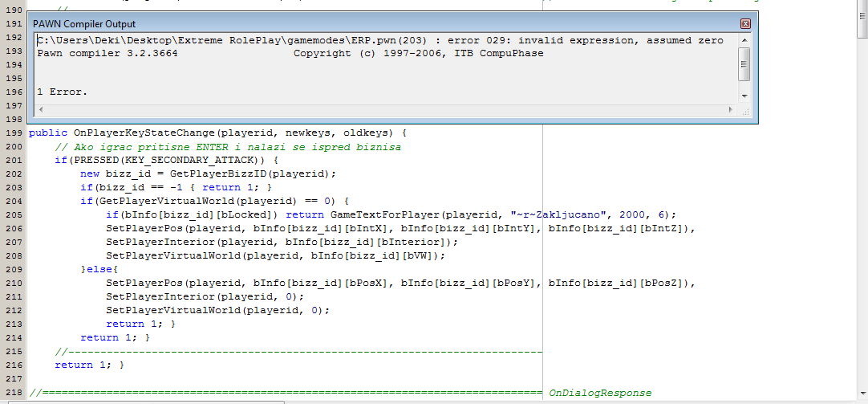This screenshot has width=868, height=404.
Task: Click the green ENTER comment line
Action: coord(227,147)
